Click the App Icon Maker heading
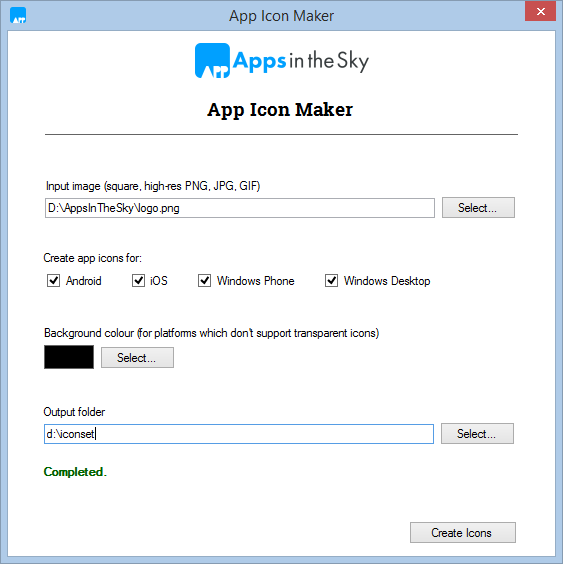 tap(280, 110)
